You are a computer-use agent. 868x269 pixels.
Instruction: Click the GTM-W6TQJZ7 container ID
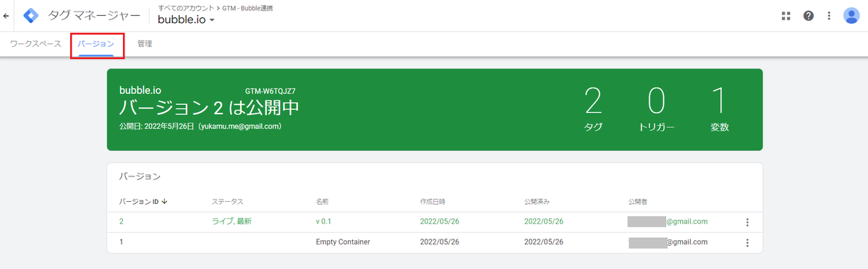271,92
